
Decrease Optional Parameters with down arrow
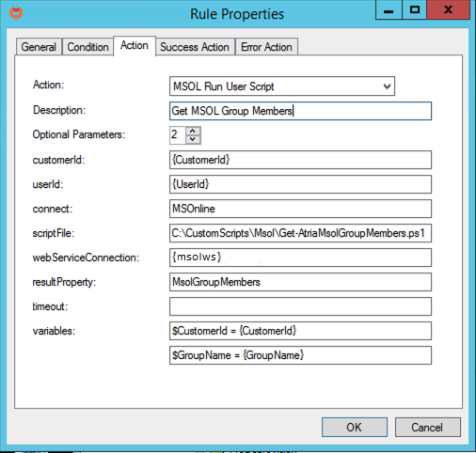pos(193,139)
